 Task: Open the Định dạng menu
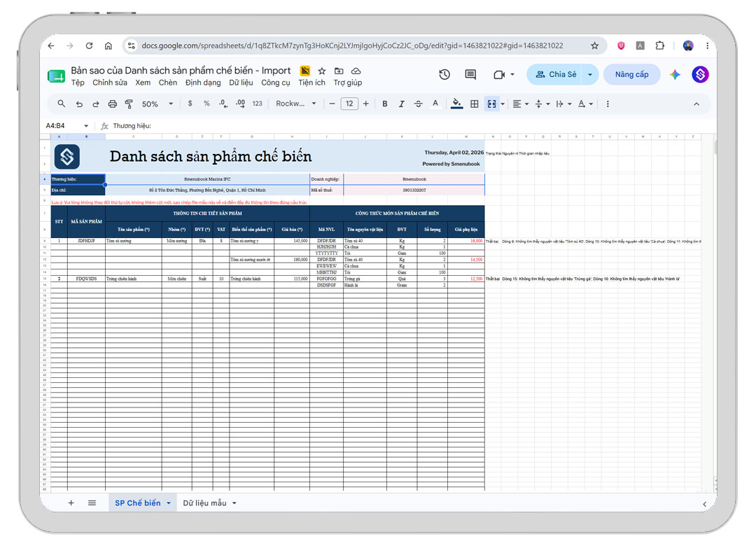point(203,83)
